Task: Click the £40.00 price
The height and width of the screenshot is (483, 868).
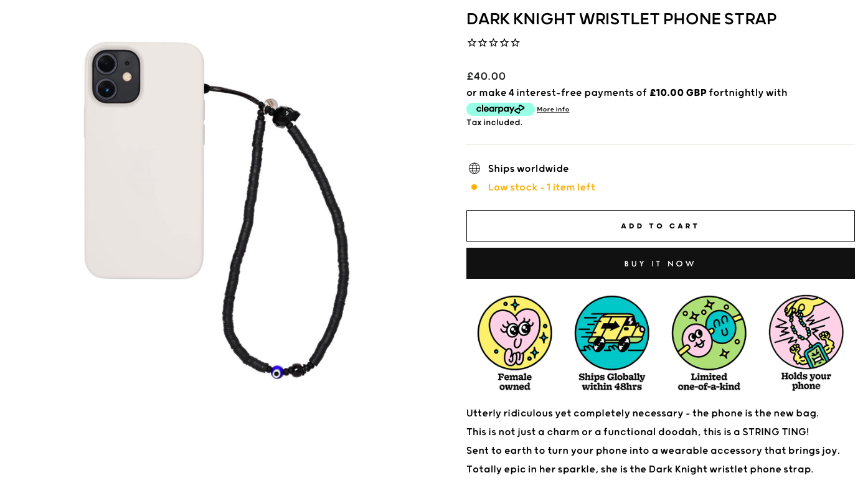Action: point(486,76)
